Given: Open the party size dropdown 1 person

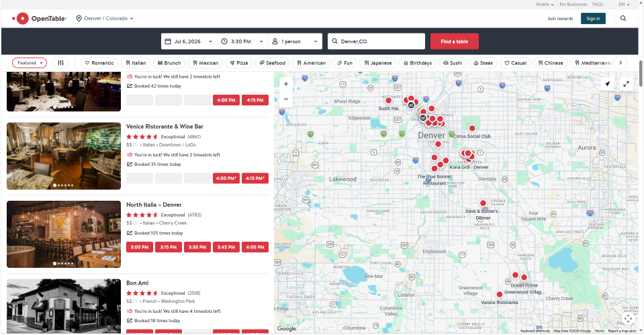Looking at the screenshot, I should pyautogui.click(x=295, y=42).
